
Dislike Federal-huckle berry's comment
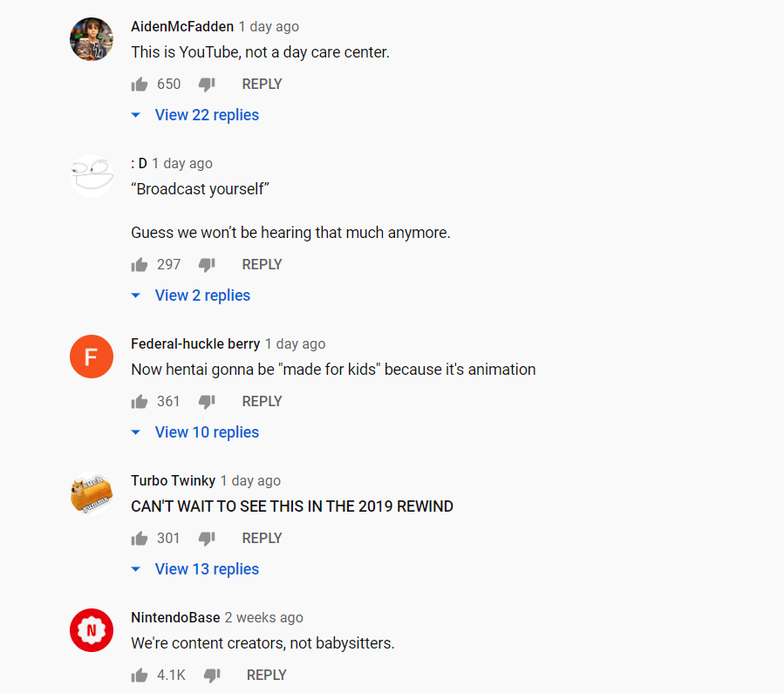[x=207, y=402]
